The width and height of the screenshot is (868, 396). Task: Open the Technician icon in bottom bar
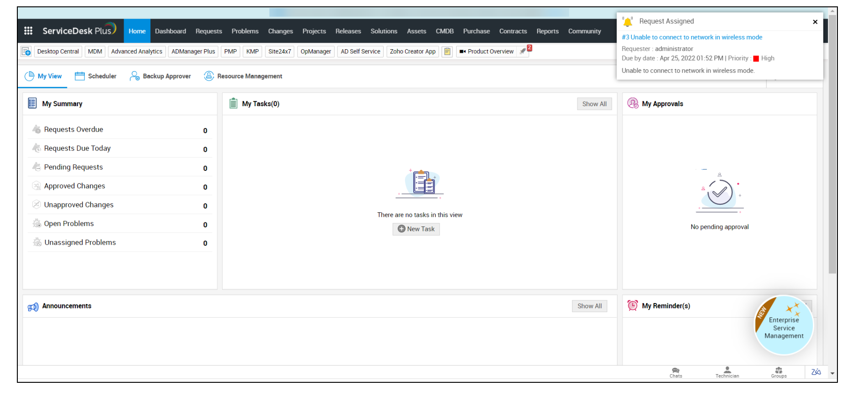(x=727, y=372)
